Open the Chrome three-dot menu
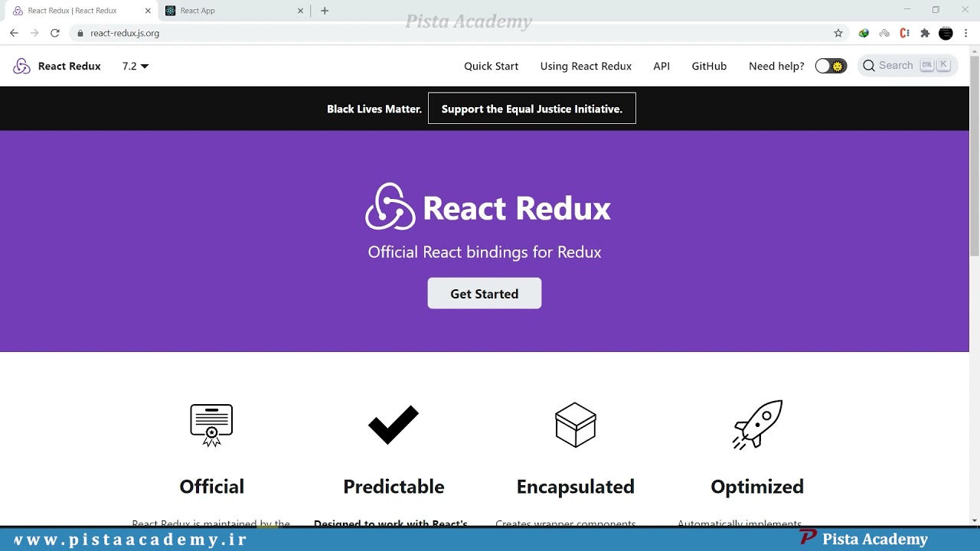The width and height of the screenshot is (980, 551). pos(966,33)
